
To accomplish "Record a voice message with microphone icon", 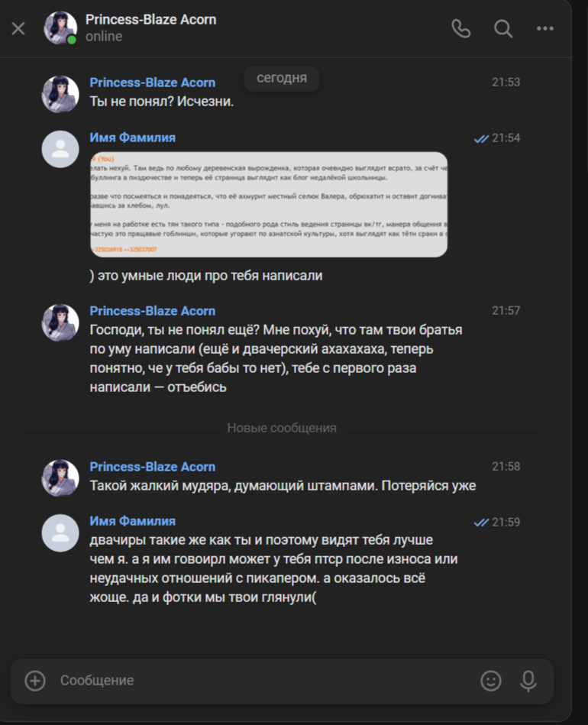I will point(528,680).
